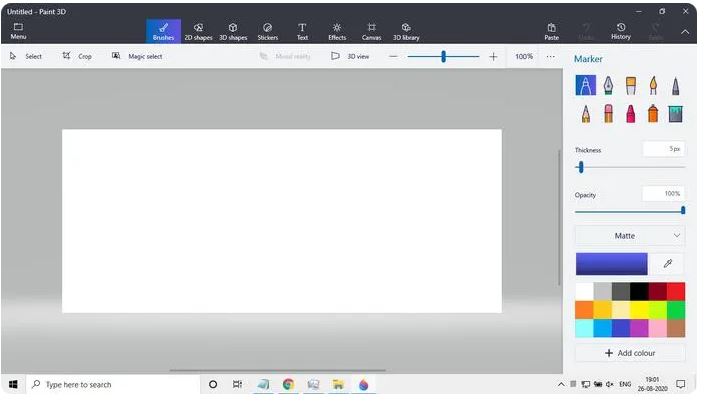Open the History panel

621,31
